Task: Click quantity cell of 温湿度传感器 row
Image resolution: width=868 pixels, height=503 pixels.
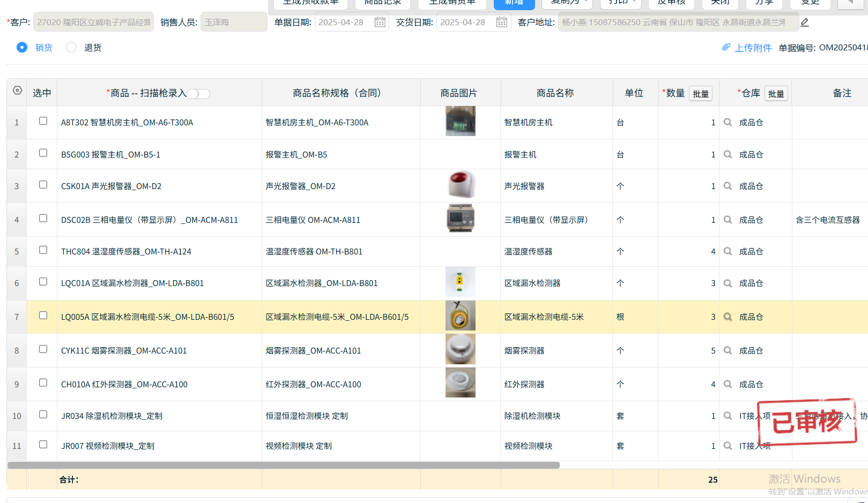Action: point(688,251)
